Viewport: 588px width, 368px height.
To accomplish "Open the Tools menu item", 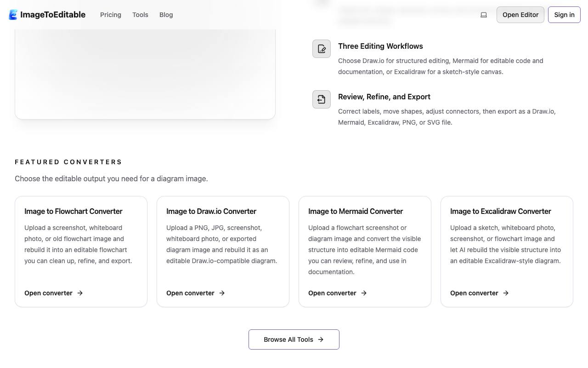I will (x=140, y=15).
